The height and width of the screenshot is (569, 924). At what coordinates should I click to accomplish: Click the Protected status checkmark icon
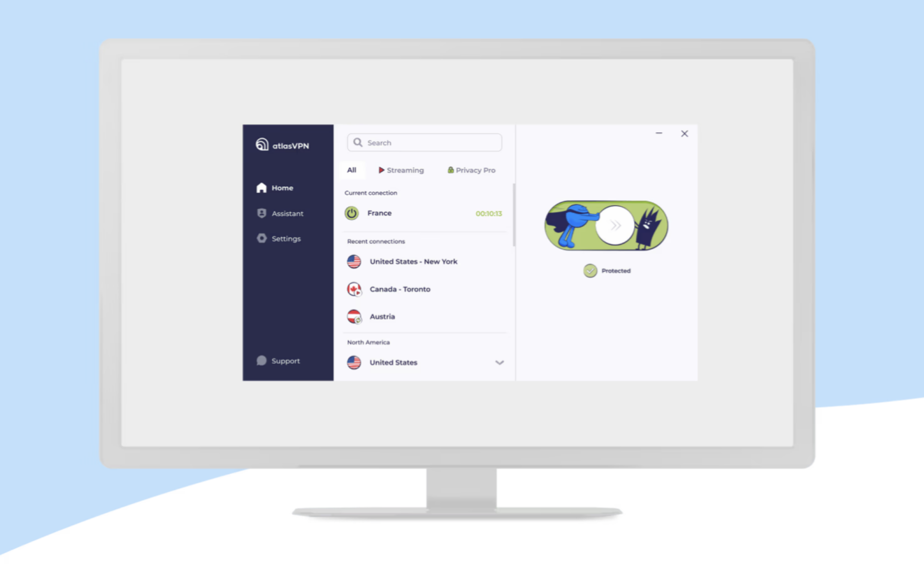click(590, 271)
